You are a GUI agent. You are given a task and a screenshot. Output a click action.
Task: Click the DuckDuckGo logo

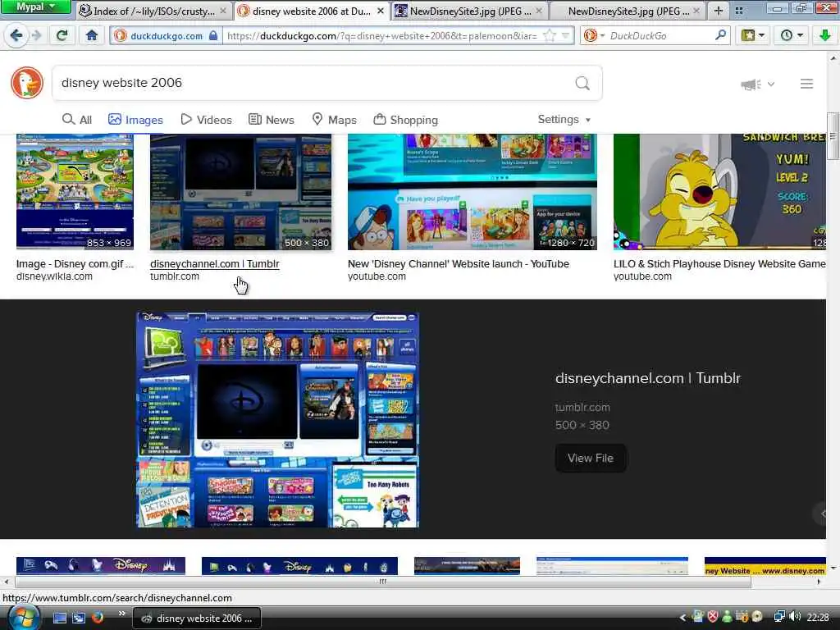(x=27, y=83)
